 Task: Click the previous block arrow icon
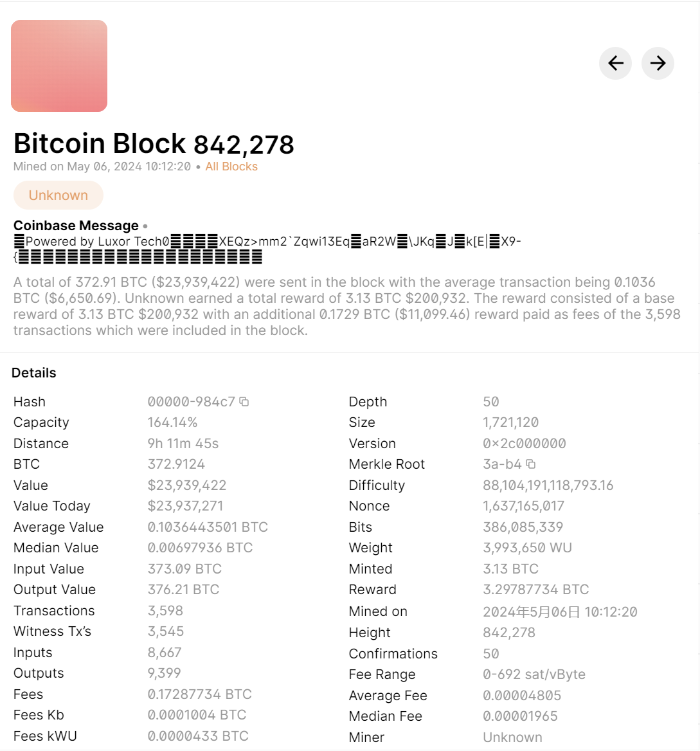coord(615,64)
